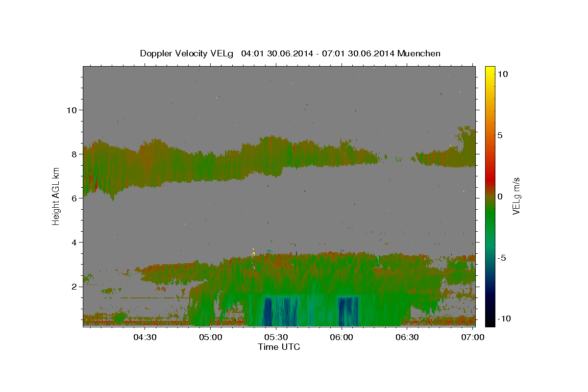Click the '04:30' time tick label
Screen dimensions: 588x392
[145, 337]
